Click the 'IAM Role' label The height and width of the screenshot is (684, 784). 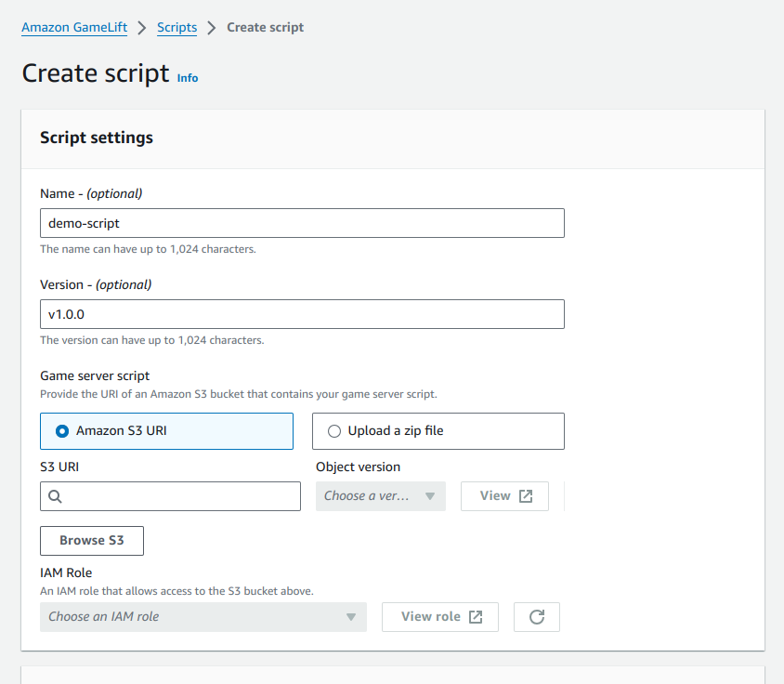coord(66,572)
